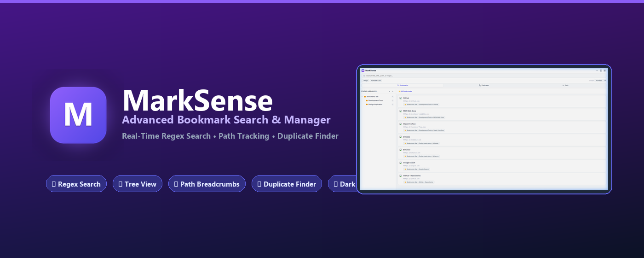The height and width of the screenshot is (258, 644).
Task: Click the GitHub - Repositories favicon
Action: point(401,176)
